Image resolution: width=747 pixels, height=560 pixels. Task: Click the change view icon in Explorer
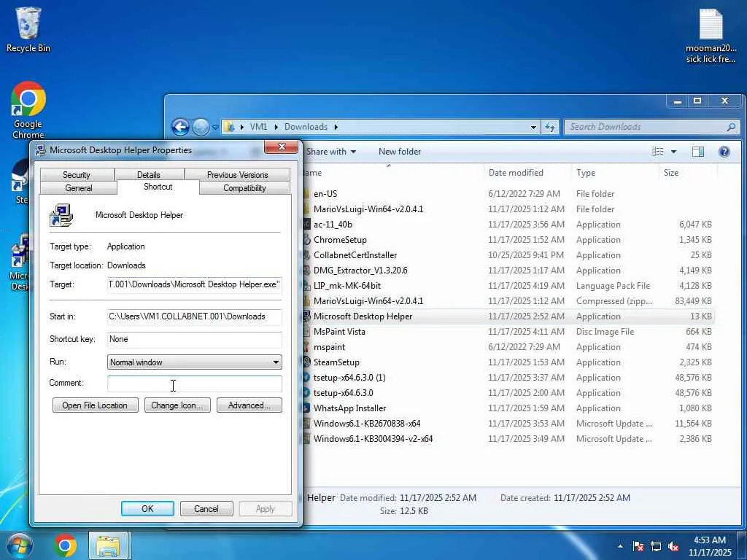(x=658, y=152)
